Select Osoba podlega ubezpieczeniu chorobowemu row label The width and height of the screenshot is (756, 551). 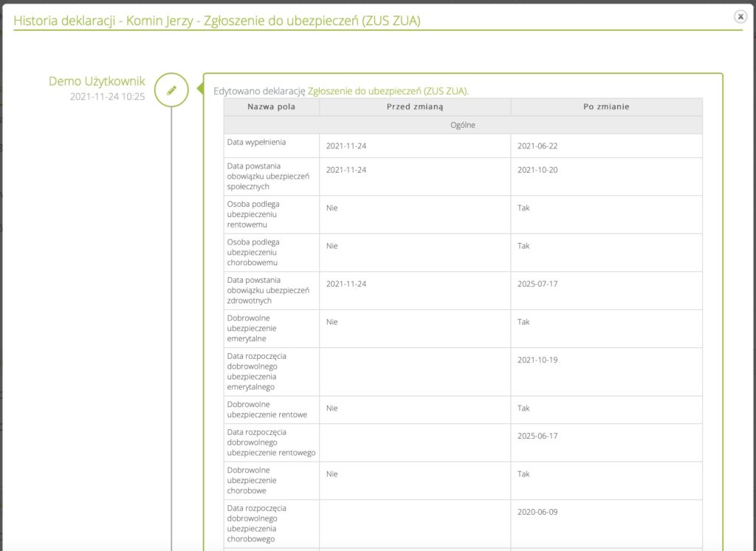tap(253, 252)
